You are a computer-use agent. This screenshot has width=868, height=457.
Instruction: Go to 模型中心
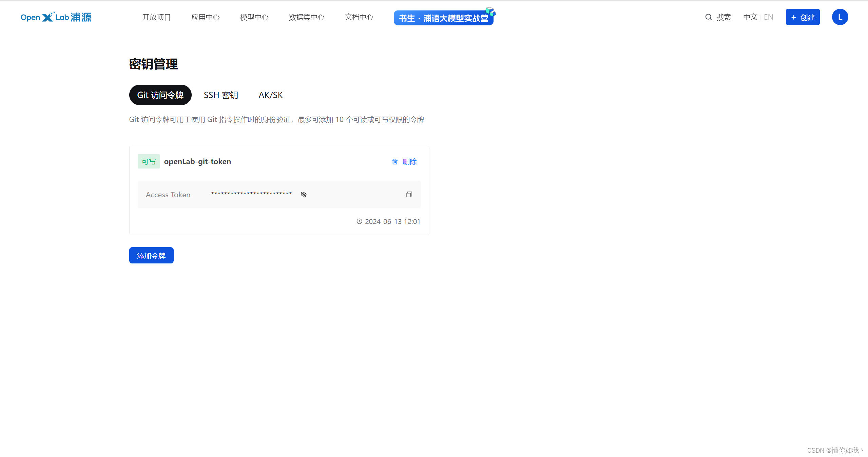(254, 17)
